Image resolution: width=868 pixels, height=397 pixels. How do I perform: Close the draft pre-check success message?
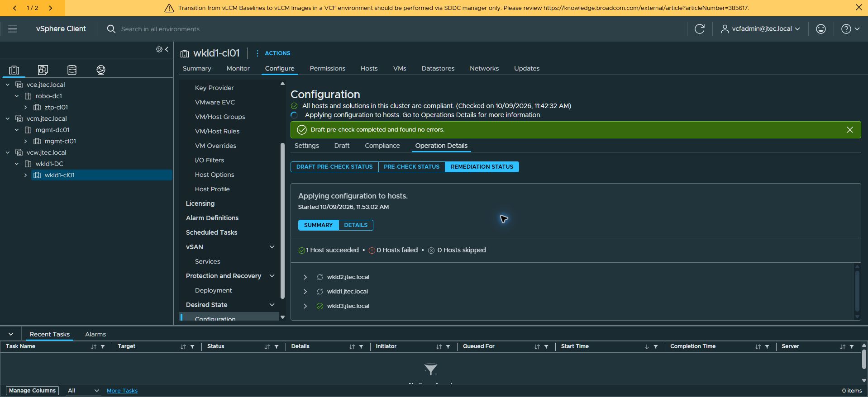click(850, 130)
